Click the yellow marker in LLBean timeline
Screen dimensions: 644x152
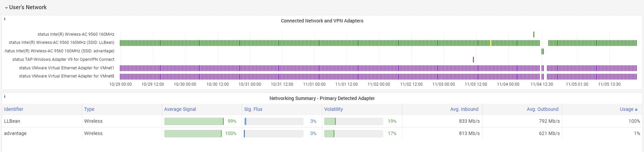491,43
